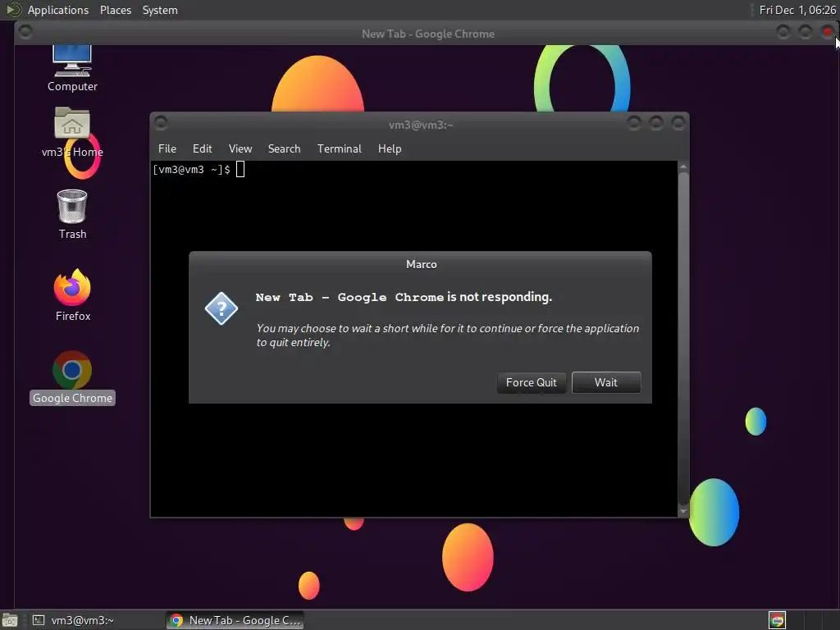Screen dimensions: 840x630
Task: Click the Applications menu logo icon
Action: 13,10
